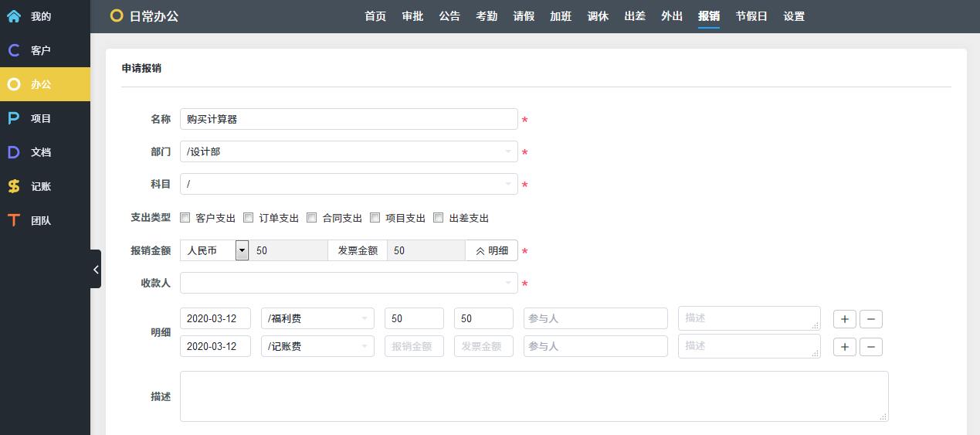The image size is (980, 435).
Task: Check the 订单支出 checkbox
Action: coord(249,218)
